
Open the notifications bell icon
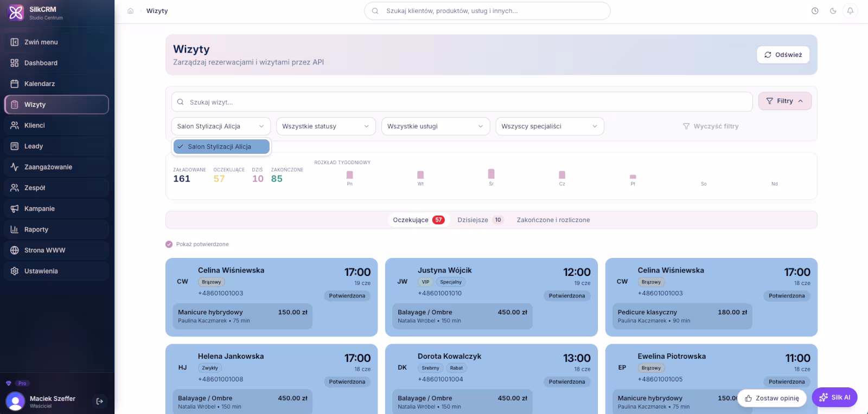850,11
